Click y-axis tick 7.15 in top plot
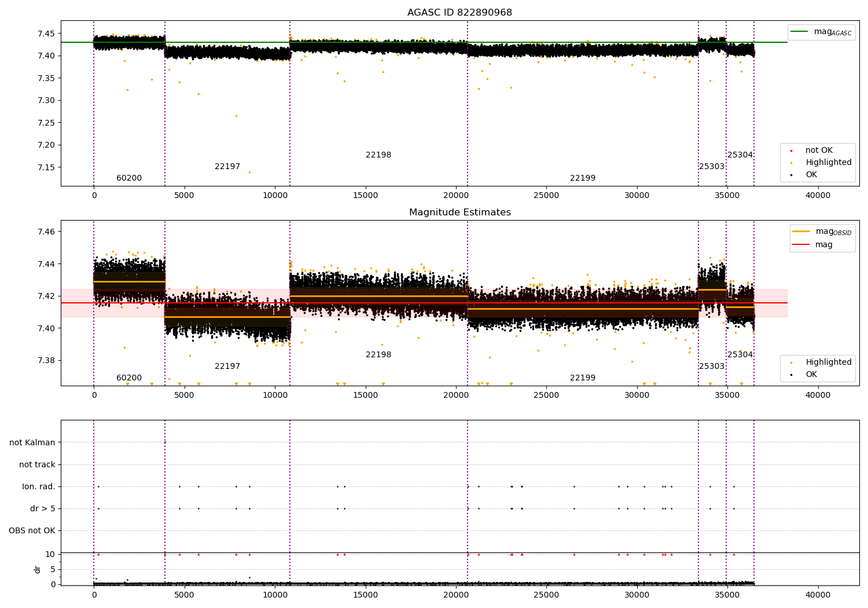This screenshot has width=868, height=608. coord(46,167)
